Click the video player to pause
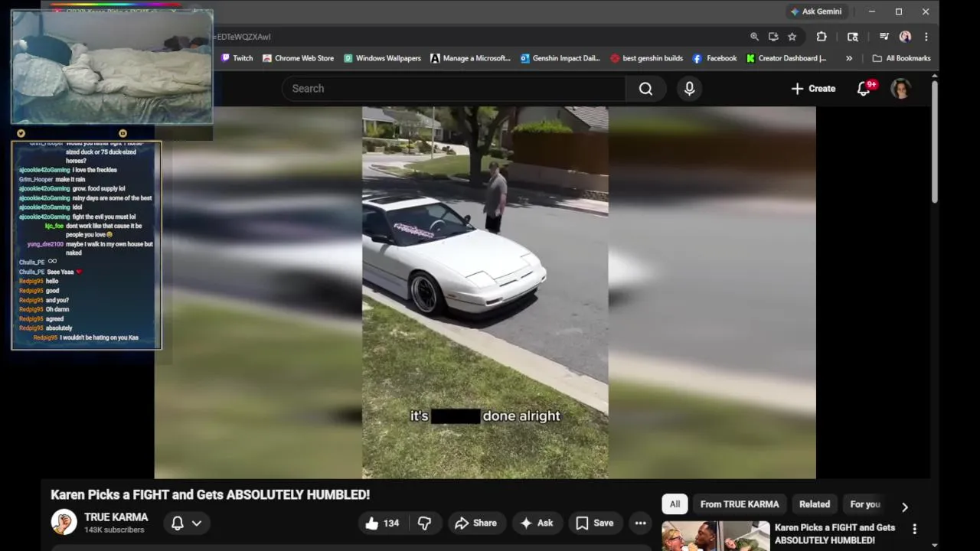The image size is (980, 551). coord(485,292)
